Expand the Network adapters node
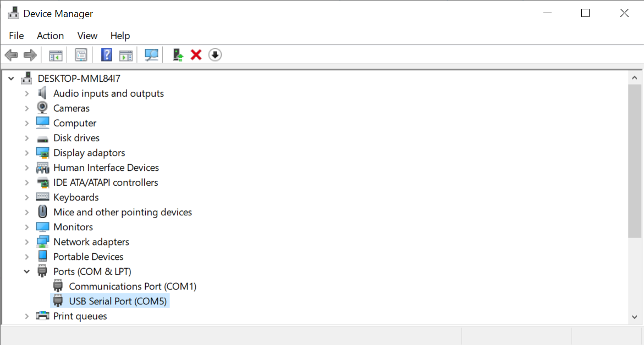 (27, 242)
